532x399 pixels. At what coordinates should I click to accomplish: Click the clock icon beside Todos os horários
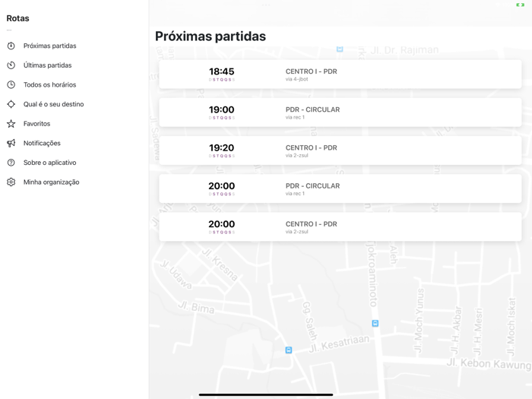point(11,84)
